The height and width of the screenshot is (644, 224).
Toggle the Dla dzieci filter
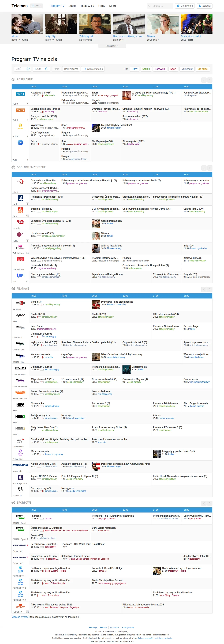coord(203,69)
